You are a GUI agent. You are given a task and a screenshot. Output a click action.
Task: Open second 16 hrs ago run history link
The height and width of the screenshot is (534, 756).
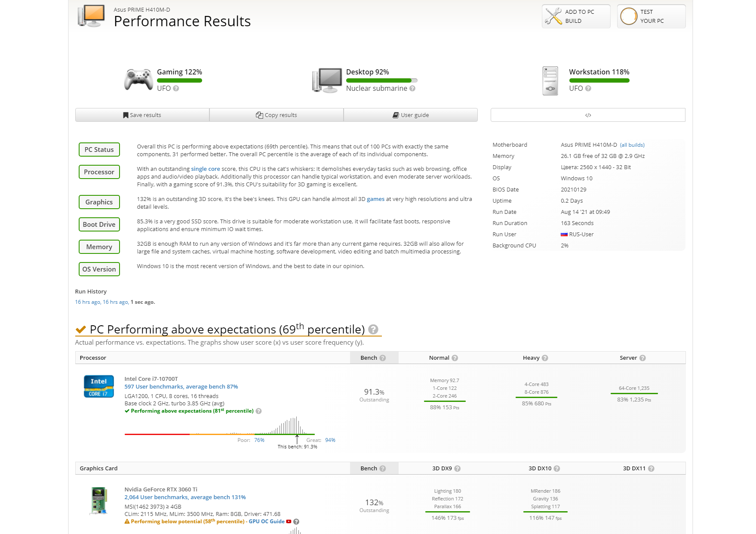116,302
